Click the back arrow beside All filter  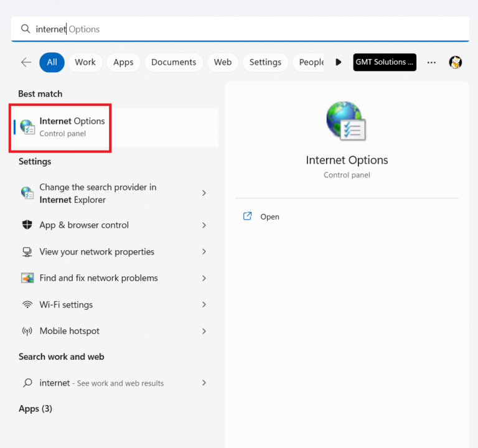coord(26,62)
